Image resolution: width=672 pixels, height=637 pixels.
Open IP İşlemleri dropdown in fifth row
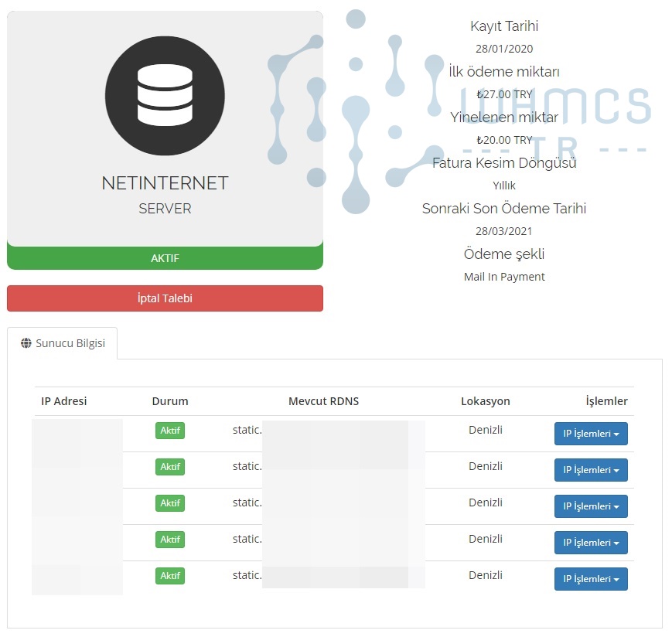pyautogui.click(x=591, y=579)
